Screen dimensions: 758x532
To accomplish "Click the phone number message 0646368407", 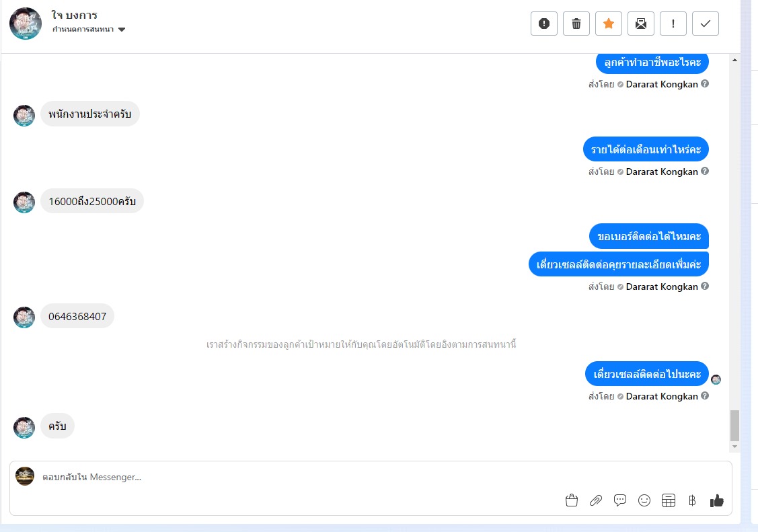I will click(77, 317).
